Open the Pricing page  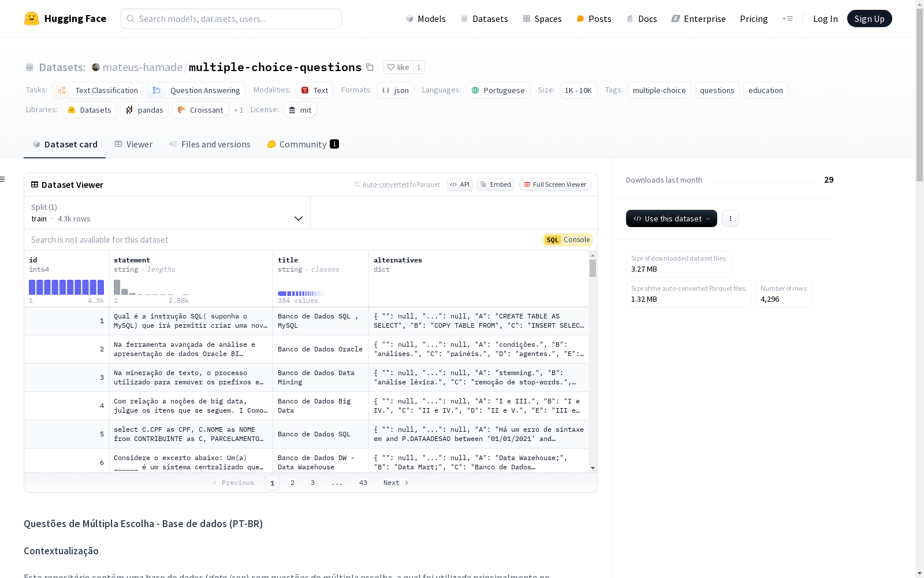click(754, 18)
